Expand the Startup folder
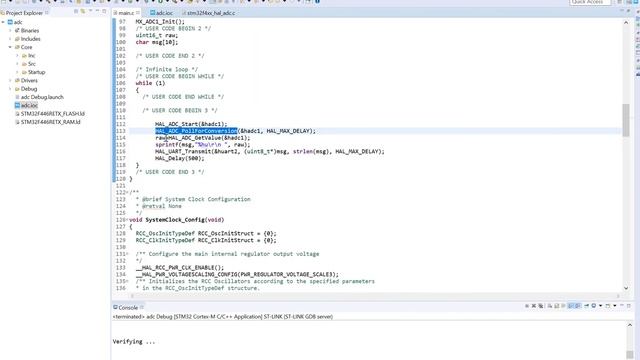 click(17, 72)
